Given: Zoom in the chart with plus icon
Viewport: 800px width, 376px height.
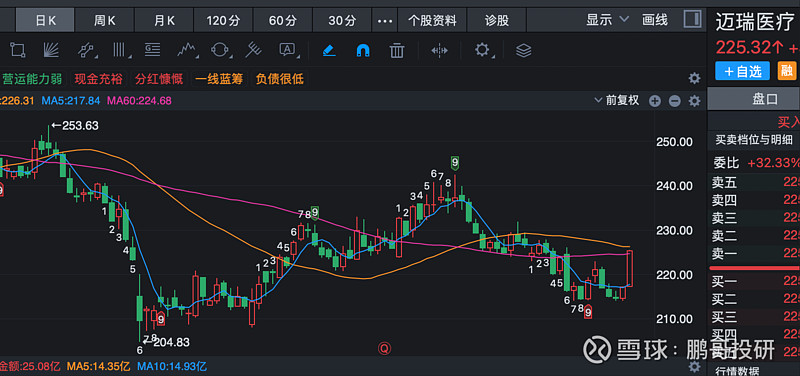Looking at the screenshot, I should point(655,101).
